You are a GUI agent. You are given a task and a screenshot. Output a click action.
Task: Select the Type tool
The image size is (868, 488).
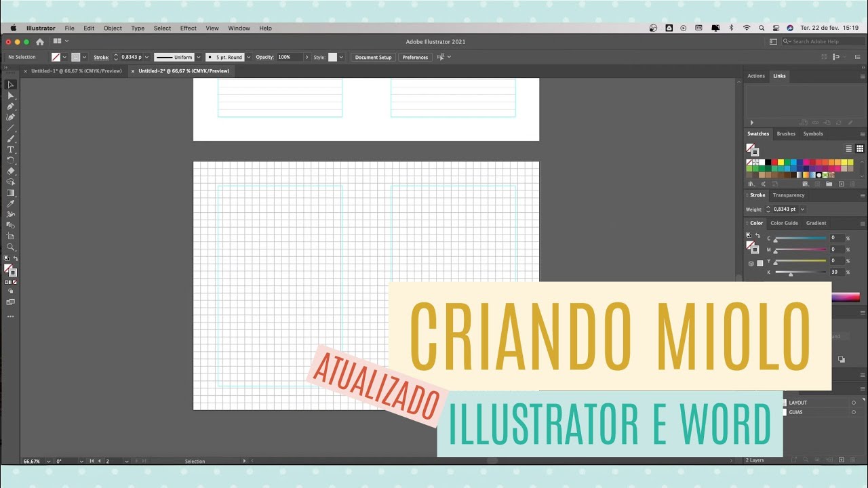click(11, 150)
